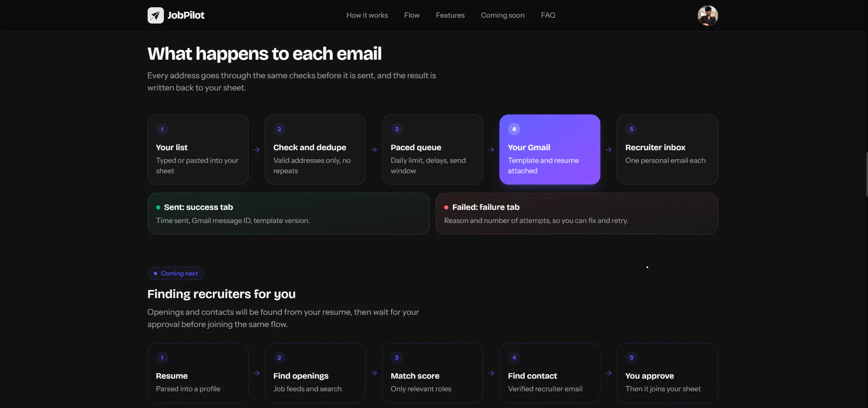Click the arrow between Your Gmail and Recruiter inbox
This screenshot has height=408, width=868.
click(609, 150)
